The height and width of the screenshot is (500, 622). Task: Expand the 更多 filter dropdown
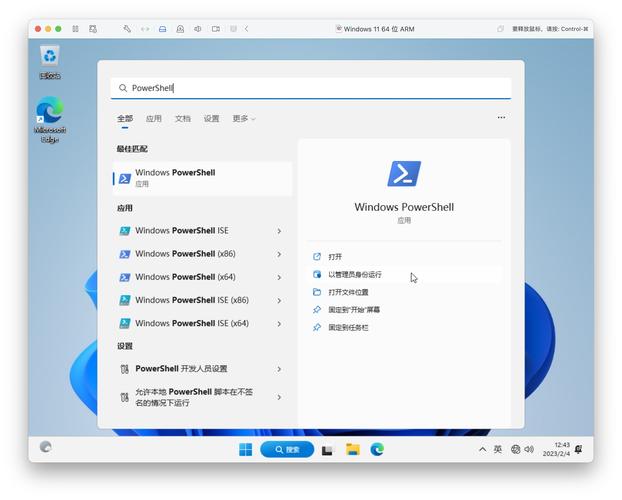point(244,118)
